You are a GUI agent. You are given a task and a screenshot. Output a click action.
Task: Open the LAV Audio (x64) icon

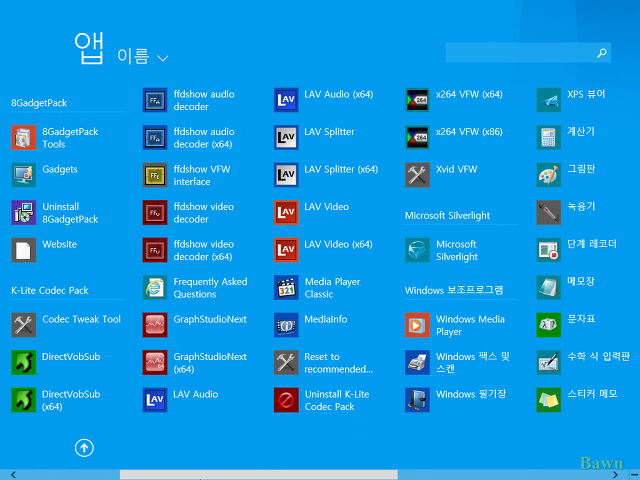click(286, 100)
